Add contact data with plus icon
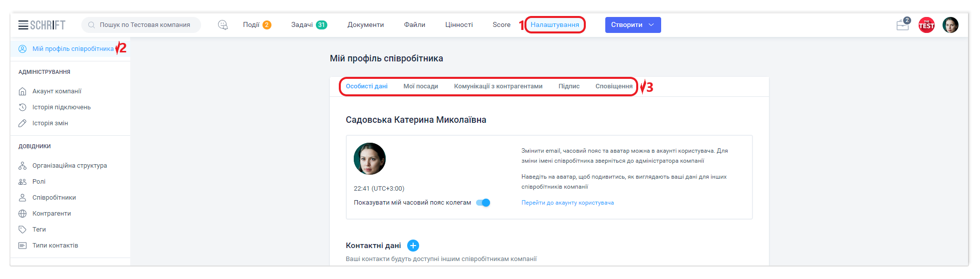 [x=413, y=246]
